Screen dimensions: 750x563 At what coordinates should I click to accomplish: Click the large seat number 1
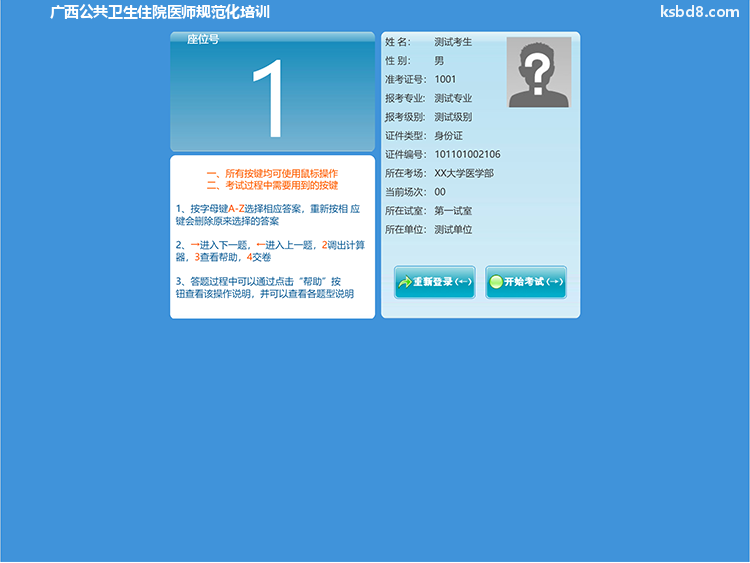click(x=269, y=99)
